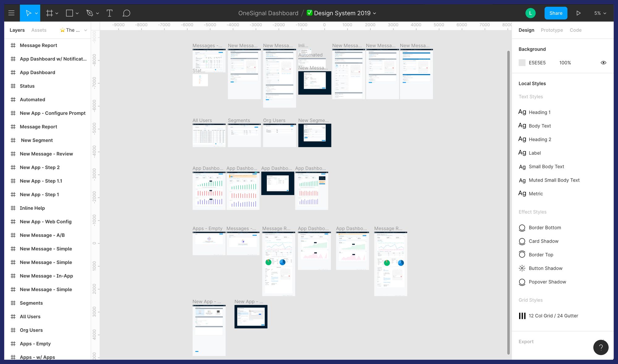Viewport: 618px width, 364px height.
Task: Click the Share button
Action: tap(556, 13)
